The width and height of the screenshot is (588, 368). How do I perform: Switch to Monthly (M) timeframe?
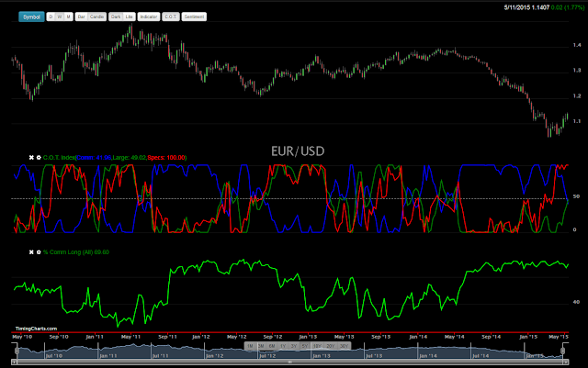point(68,17)
